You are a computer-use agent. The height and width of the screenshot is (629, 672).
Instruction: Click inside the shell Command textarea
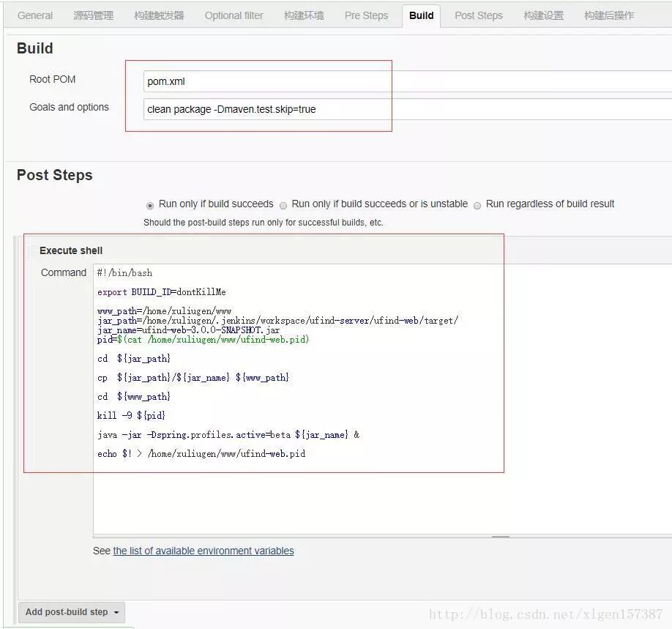pos(382,399)
